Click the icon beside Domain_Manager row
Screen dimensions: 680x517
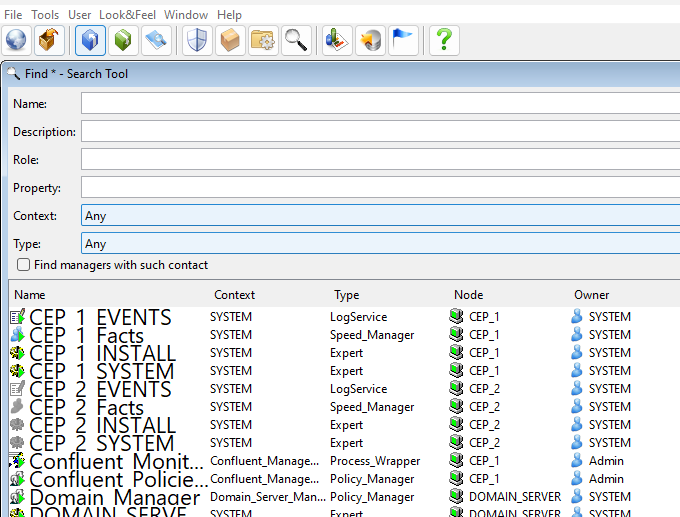pyautogui.click(x=17, y=497)
